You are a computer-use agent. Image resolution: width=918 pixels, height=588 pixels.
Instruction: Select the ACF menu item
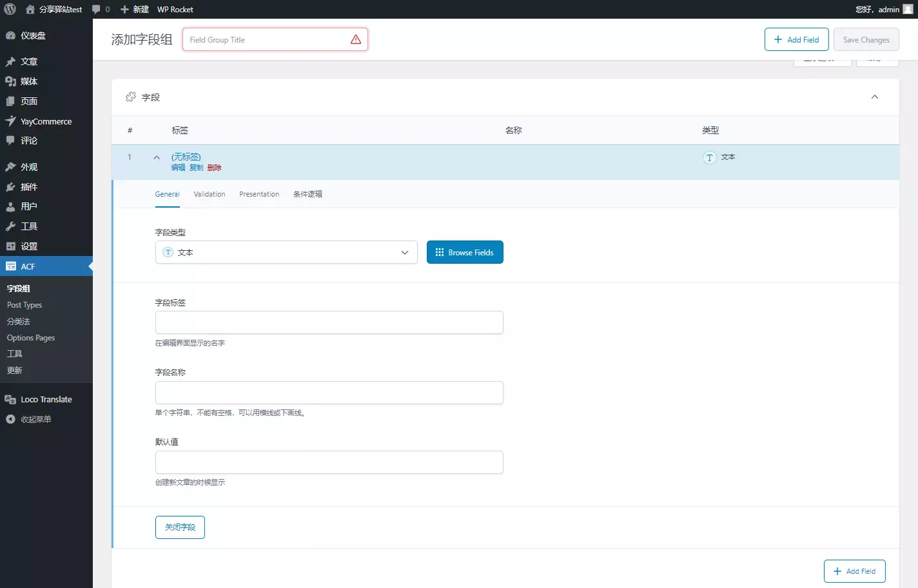pyautogui.click(x=46, y=266)
